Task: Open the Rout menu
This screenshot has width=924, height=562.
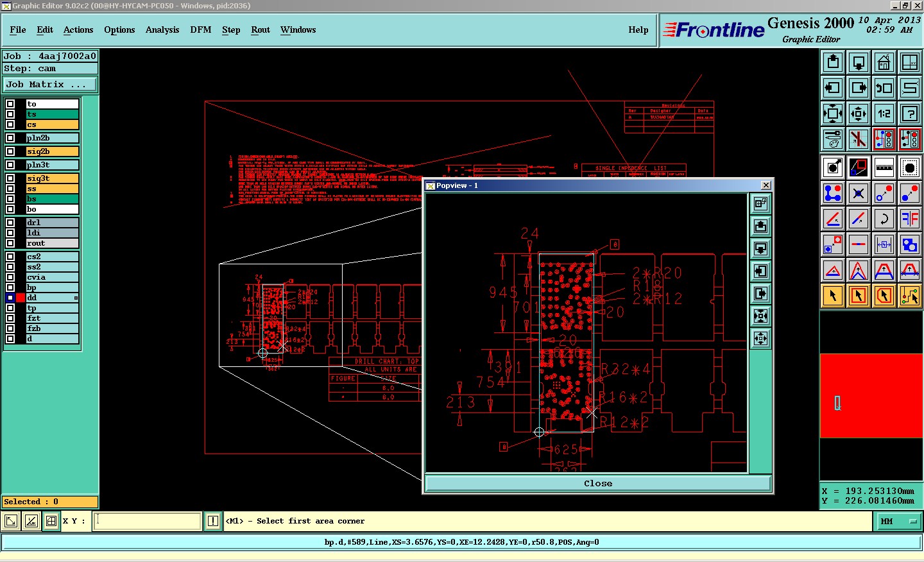Action: point(261,30)
